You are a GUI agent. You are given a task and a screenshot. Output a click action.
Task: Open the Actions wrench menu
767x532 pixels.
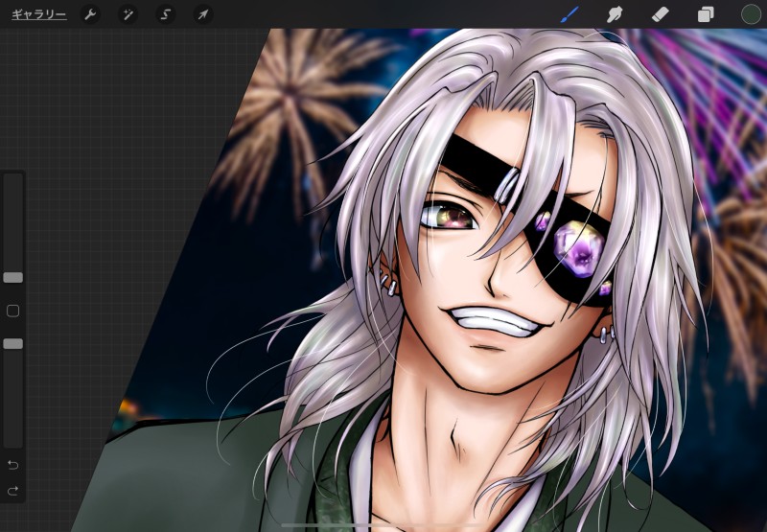coord(90,14)
